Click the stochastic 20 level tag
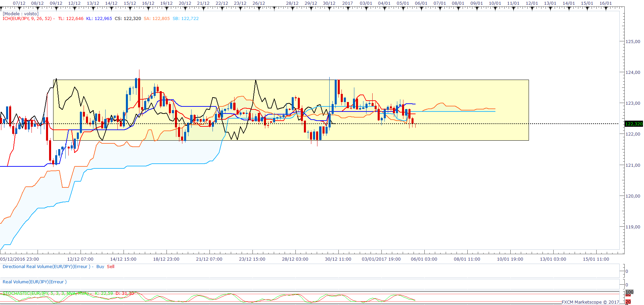Screen dimensions: 644x305 628,302
